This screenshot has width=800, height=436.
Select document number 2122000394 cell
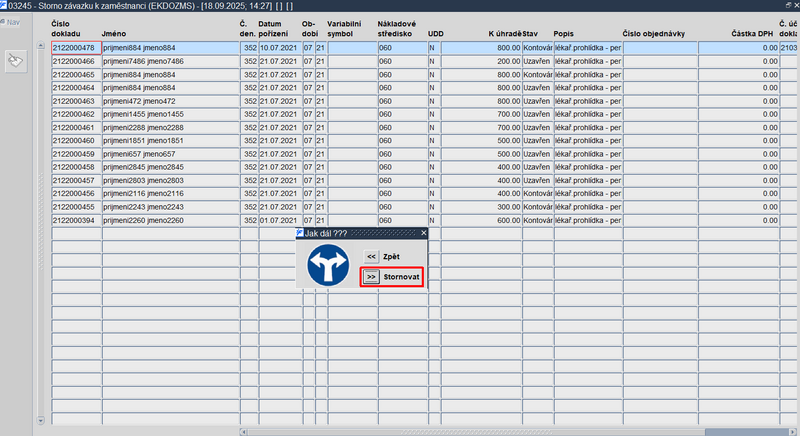point(77,220)
